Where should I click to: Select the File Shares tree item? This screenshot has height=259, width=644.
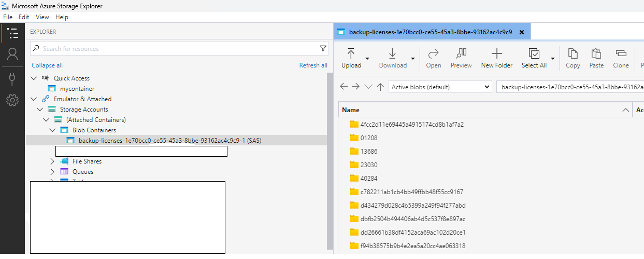point(87,161)
